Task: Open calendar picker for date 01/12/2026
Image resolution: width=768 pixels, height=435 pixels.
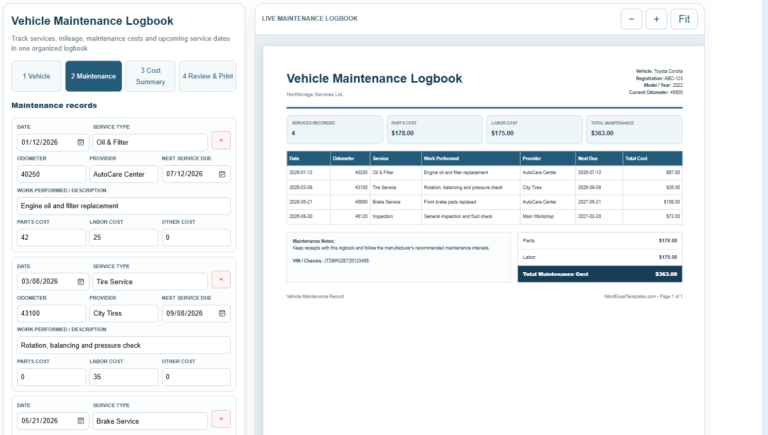Action: 81,142
